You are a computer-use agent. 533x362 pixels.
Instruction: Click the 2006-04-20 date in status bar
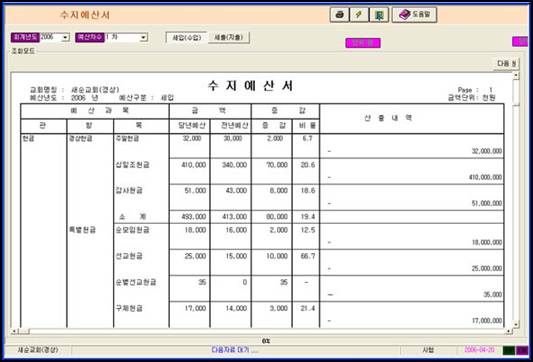click(479, 349)
